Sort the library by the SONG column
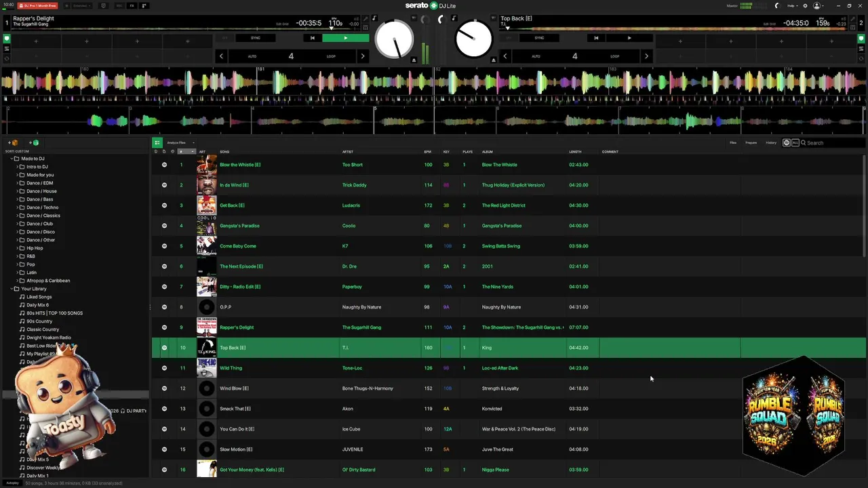Screen dimensions: 868x488 [x=224, y=152]
